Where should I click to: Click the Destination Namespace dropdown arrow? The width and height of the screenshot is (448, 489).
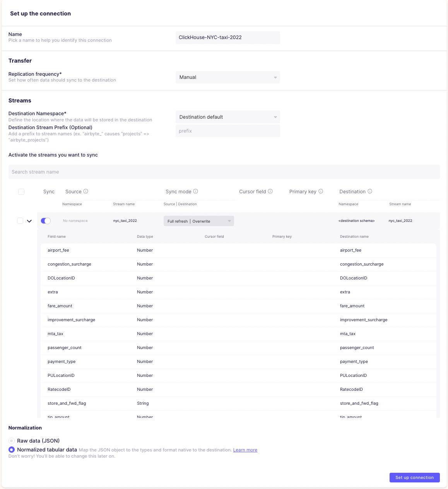click(275, 117)
